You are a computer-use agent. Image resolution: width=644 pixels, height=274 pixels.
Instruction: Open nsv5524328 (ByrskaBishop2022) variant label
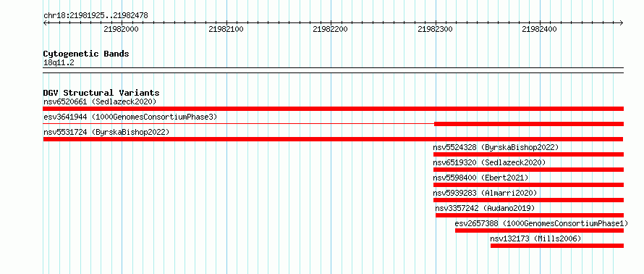(496, 147)
